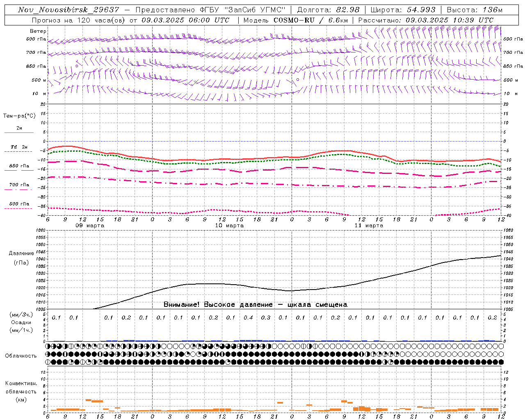Click the (мм/1ч.) precipitation unit label
Image resolution: width=525 pixels, height=420 pixels.
(21, 330)
